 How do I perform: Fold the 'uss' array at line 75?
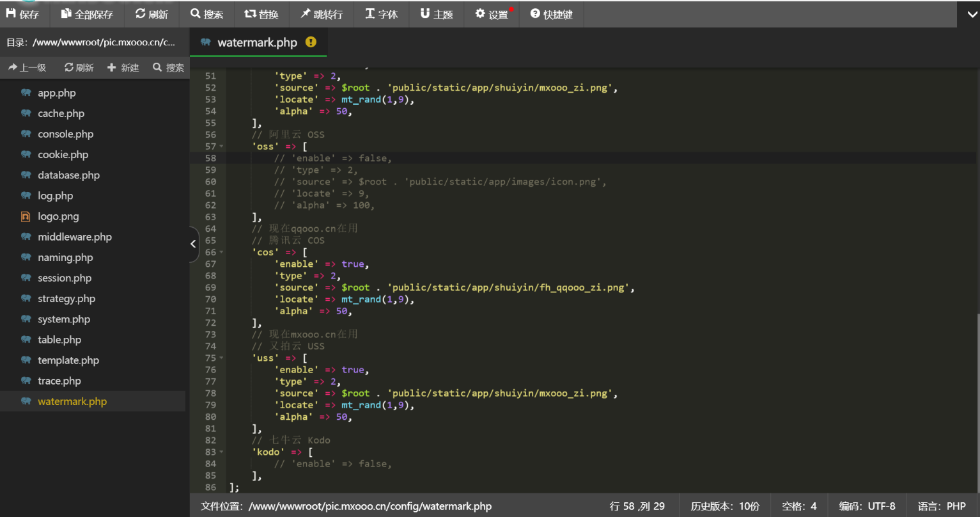pyautogui.click(x=222, y=358)
